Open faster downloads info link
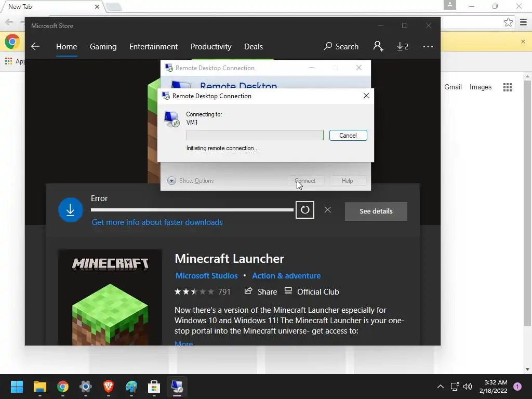The width and height of the screenshot is (532, 399). (157, 222)
